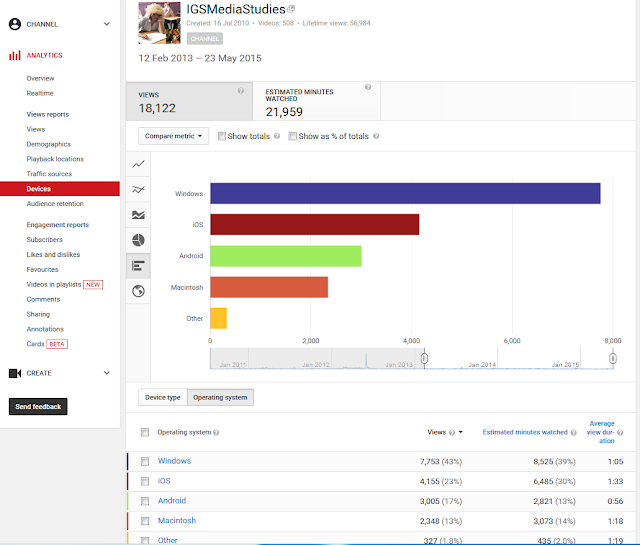Select the Views metric card
The width and height of the screenshot is (640, 545).
point(189,102)
